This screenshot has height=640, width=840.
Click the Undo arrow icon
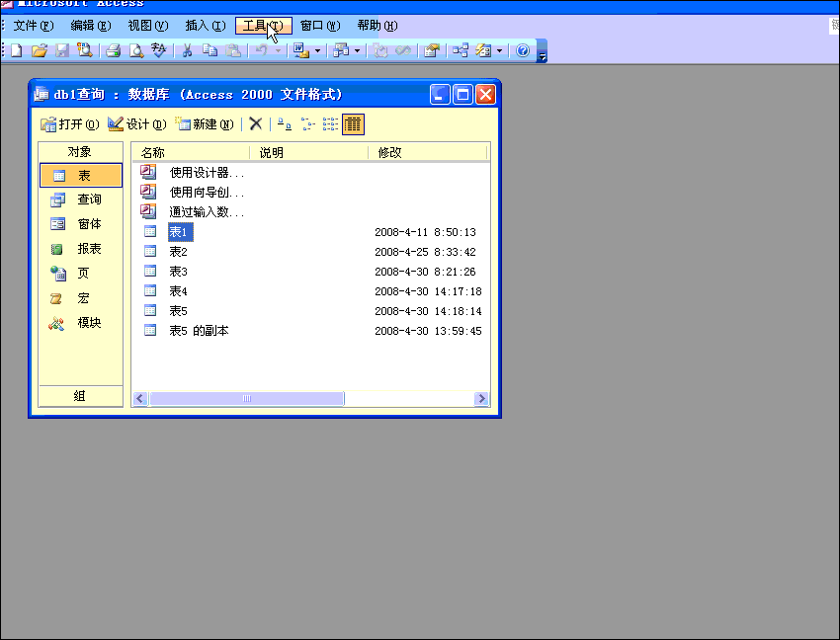(262, 51)
